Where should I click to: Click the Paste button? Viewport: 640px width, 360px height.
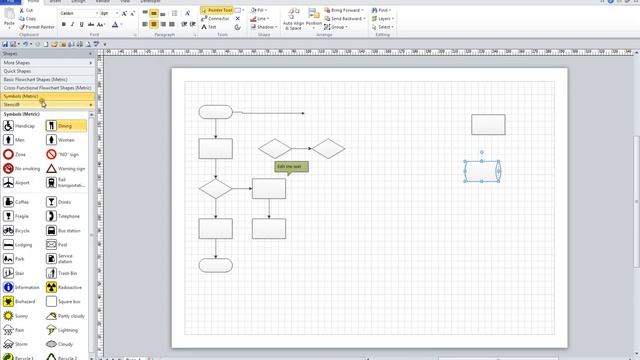[x=9, y=19]
